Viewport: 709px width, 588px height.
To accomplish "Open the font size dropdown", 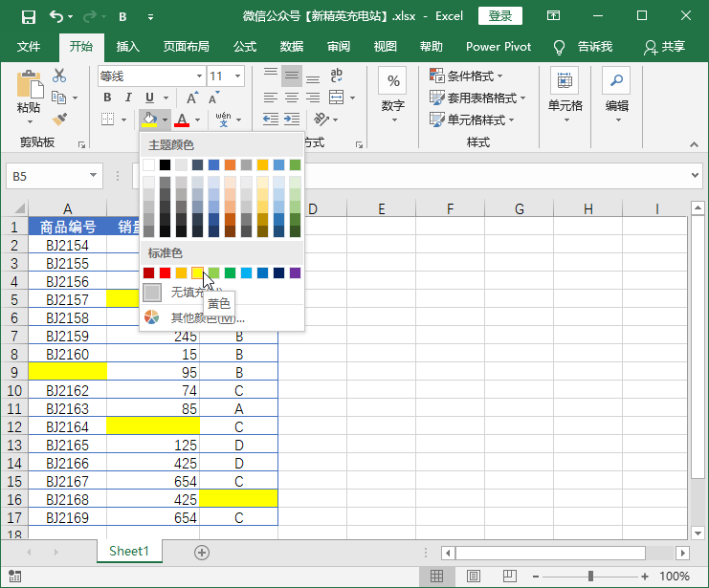I will [x=237, y=76].
